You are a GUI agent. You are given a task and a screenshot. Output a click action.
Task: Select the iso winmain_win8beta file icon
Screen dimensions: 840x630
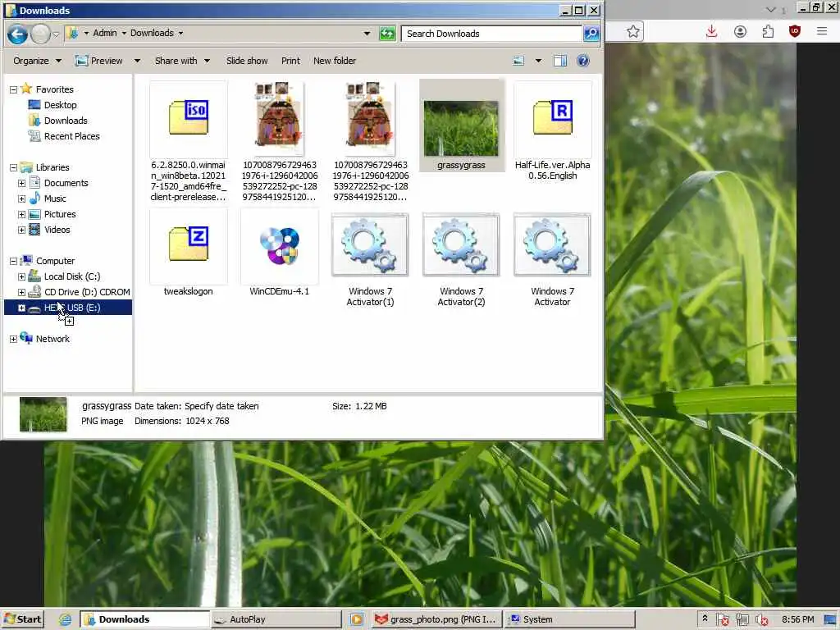point(189,118)
